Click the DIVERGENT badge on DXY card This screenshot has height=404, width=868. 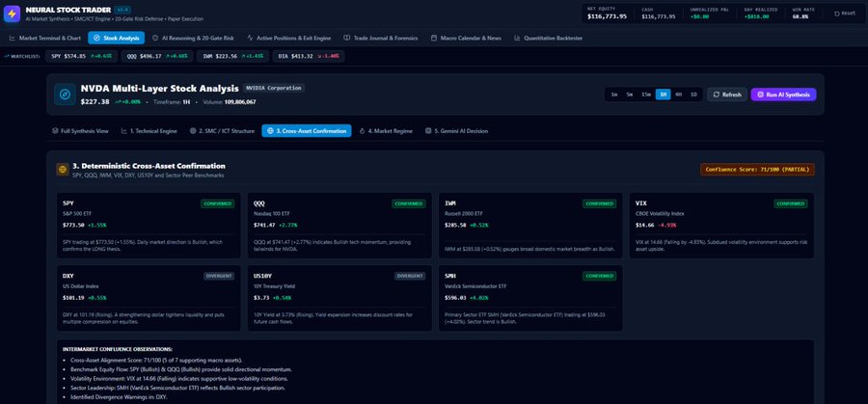coord(219,276)
